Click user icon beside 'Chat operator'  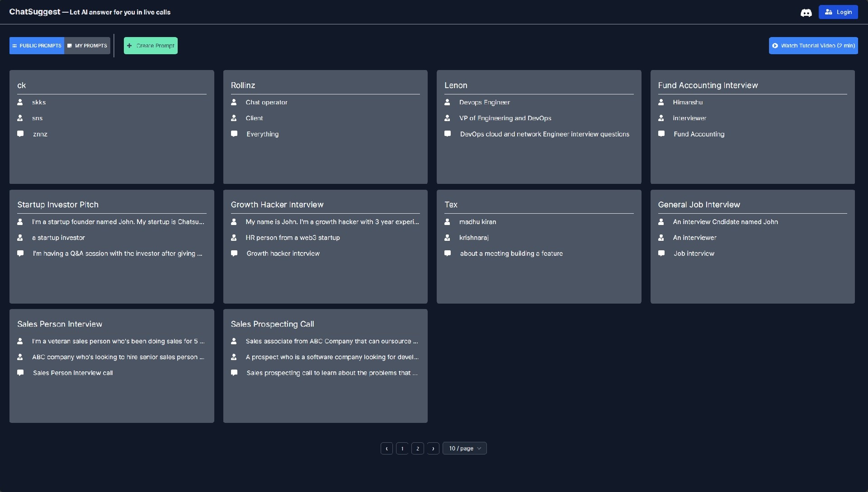tap(234, 103)
